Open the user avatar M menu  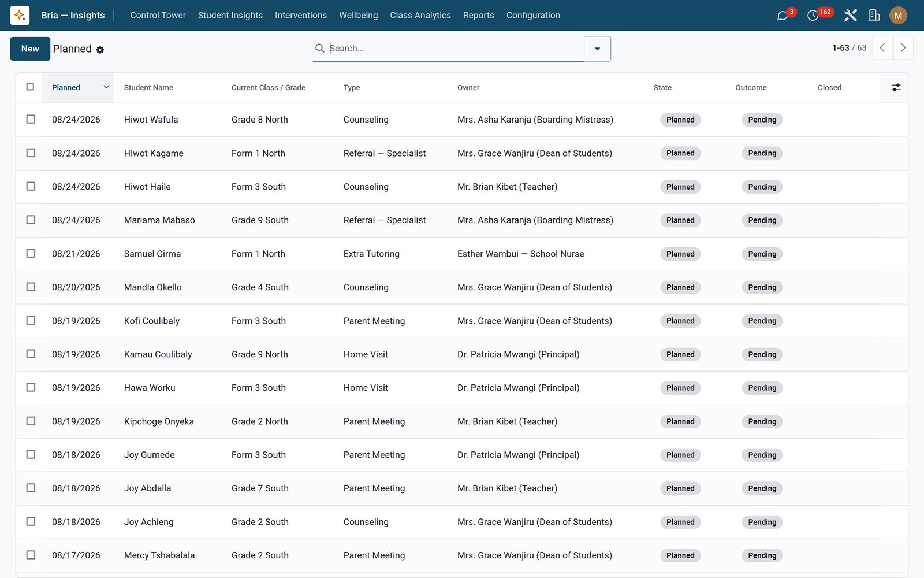click(x=898, y=16)
